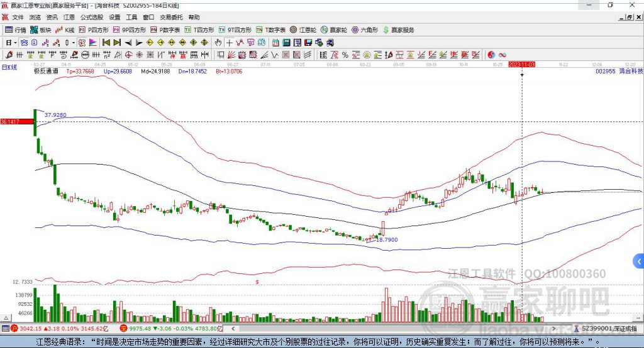
Task: Open the 浏览 menu
Action: (35, 17)
